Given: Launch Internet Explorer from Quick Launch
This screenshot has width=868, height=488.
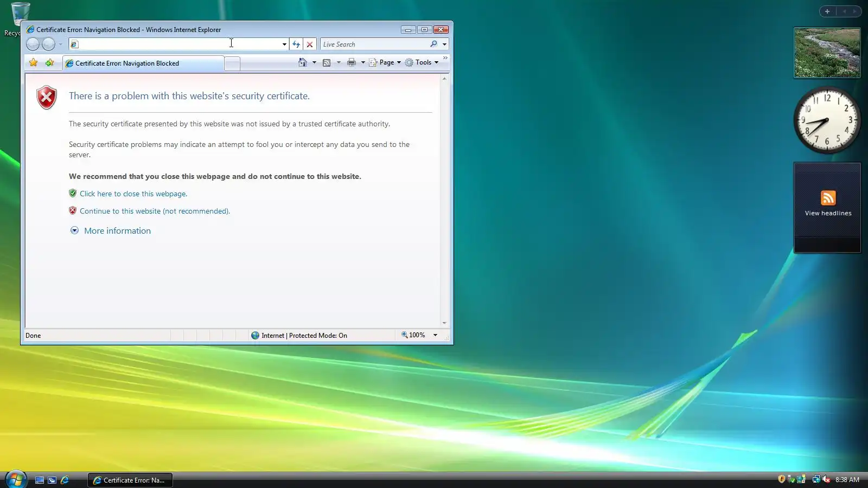Looking at the screenshot, I should coord(65,480).
